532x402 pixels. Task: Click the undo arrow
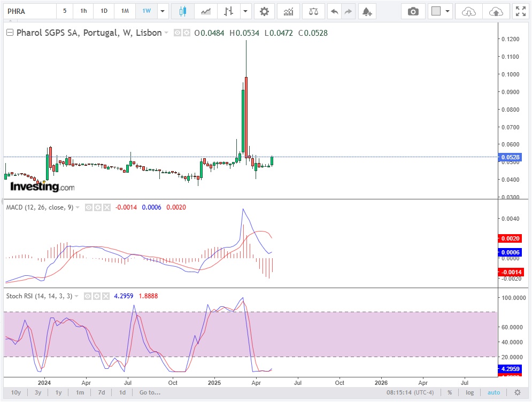pos(334,11)
